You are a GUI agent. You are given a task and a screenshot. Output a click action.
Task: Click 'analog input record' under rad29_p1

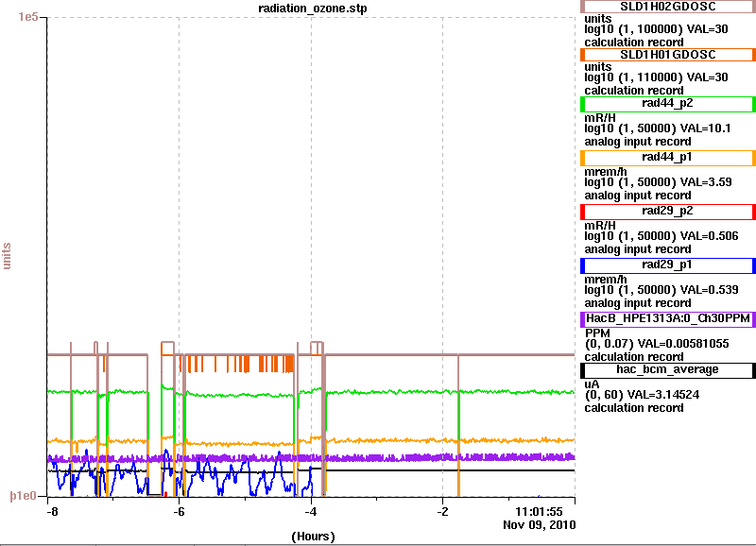638,303
